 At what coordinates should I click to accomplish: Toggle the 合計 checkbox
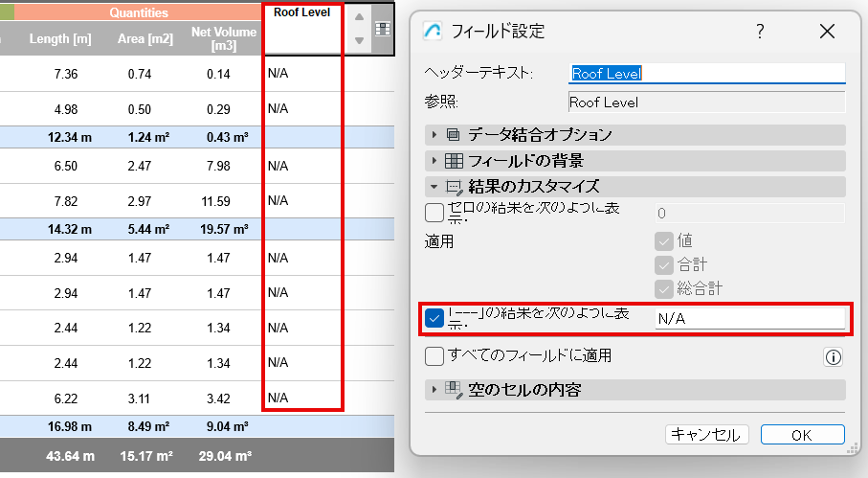coord(664,264)
